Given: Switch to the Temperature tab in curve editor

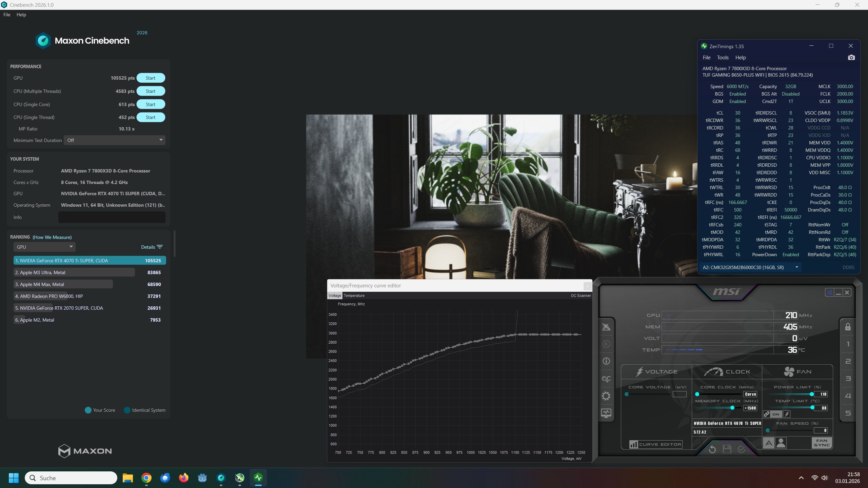Looking at the screenshot, I should click(354, 296).
